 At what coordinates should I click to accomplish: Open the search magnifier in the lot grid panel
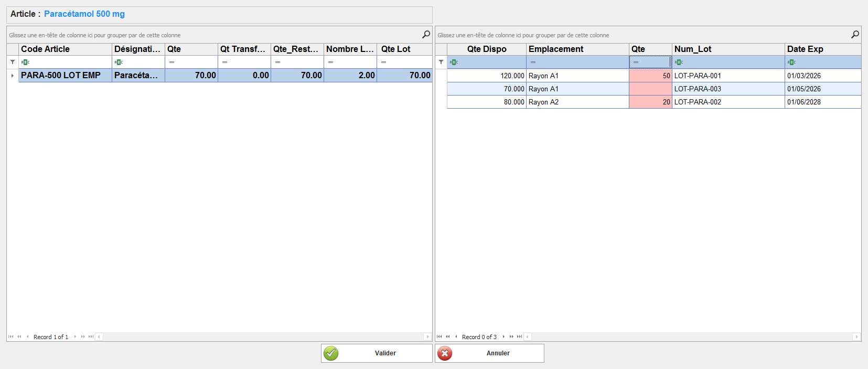pos(855,35)
